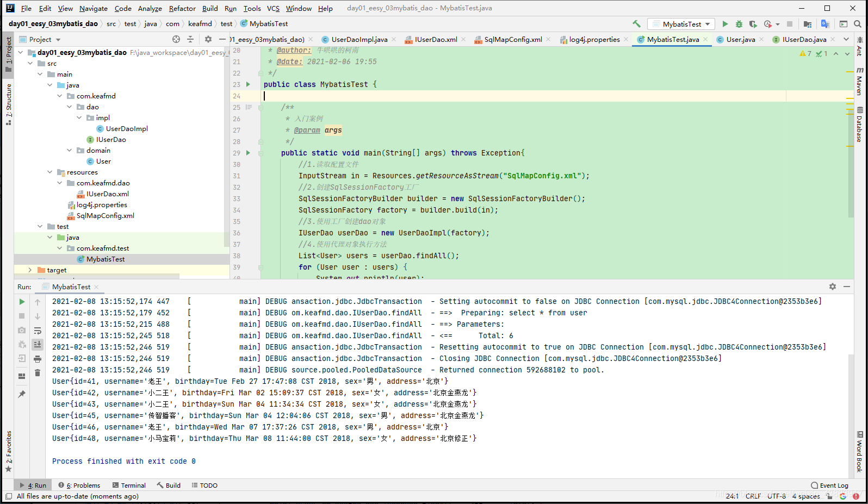Open the Refactor menu
Screen dimensions: 868x504
pos(182,8)
